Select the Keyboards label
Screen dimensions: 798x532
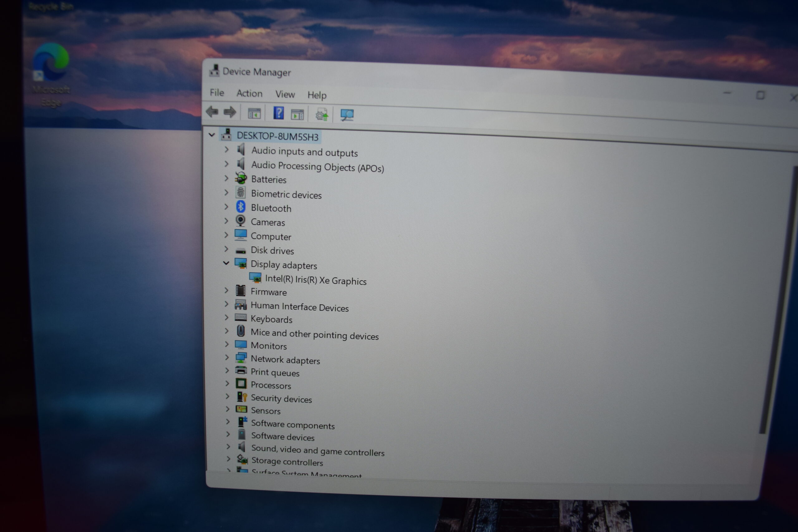click(x=272, y=319)
